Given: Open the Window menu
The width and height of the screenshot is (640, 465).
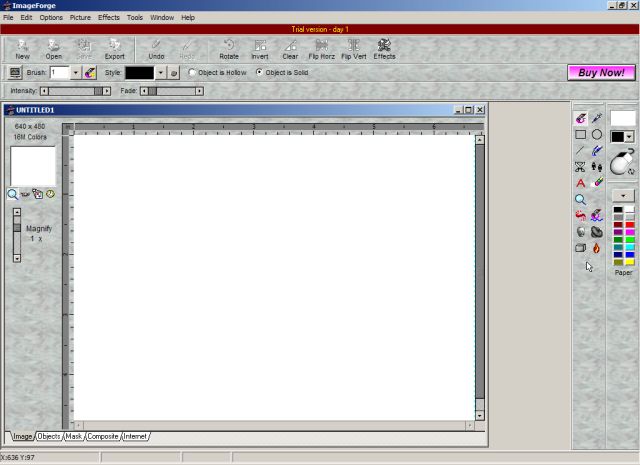Looking at the screenshot, I should coord(162,18).
